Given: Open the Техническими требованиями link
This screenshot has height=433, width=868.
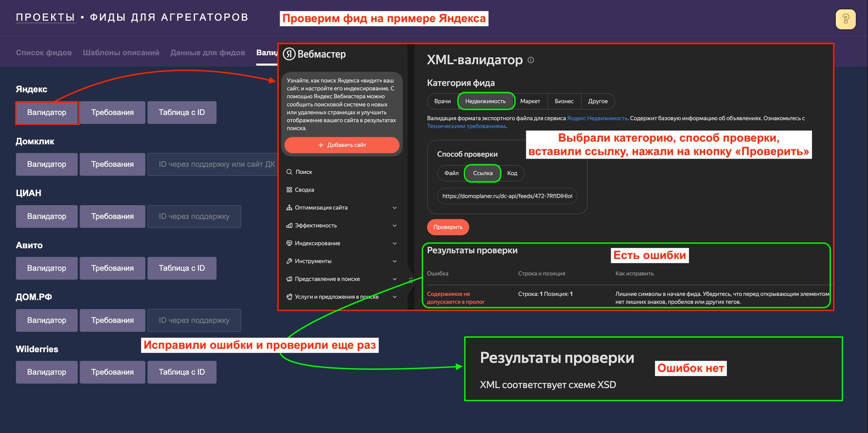Looking at the screenshot, I should click(466, 126).
